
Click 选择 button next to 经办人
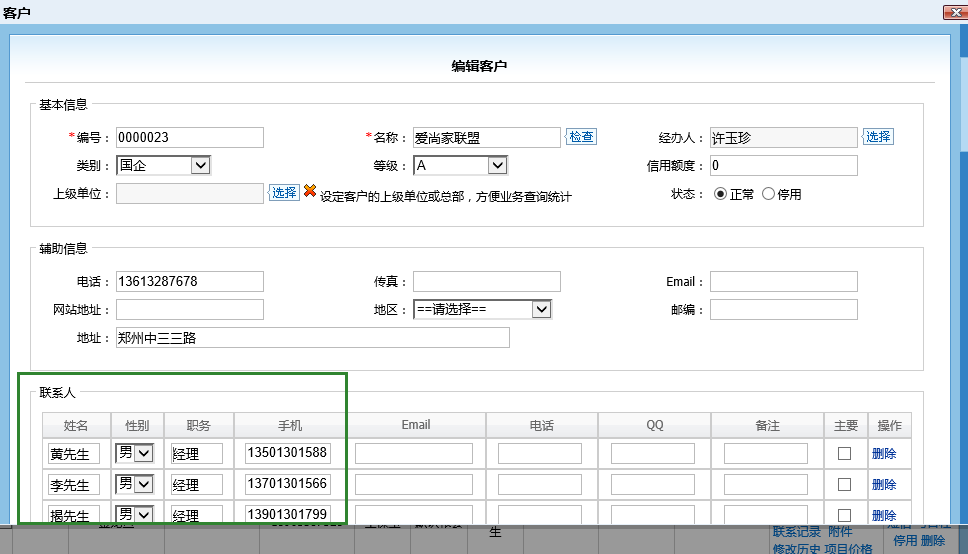[878, 137]
